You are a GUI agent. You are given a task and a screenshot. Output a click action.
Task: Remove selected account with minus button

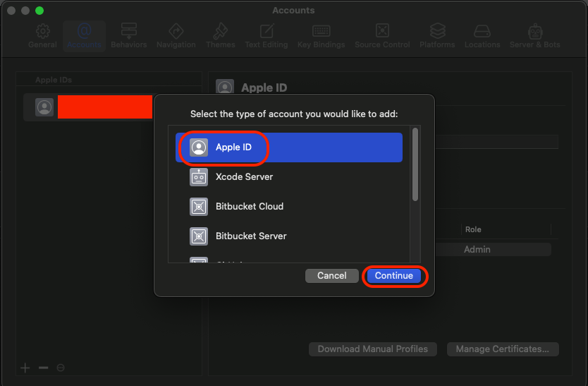pos(44,368)
